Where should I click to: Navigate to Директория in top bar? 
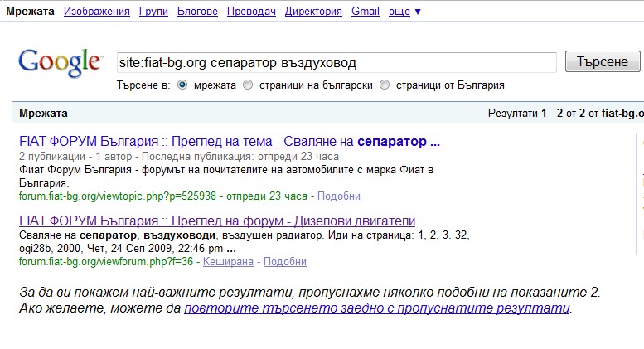[313, 12]
